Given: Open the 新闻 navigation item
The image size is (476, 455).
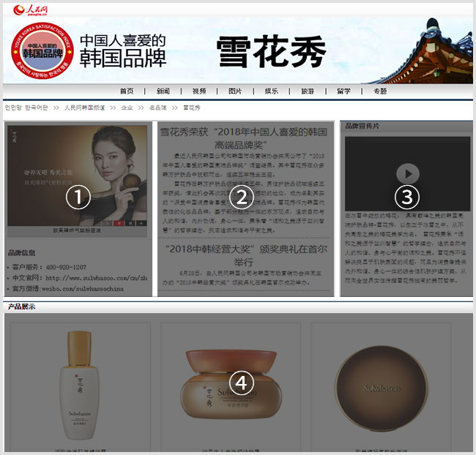Looking at the screenshot, I should click(163, 91).
